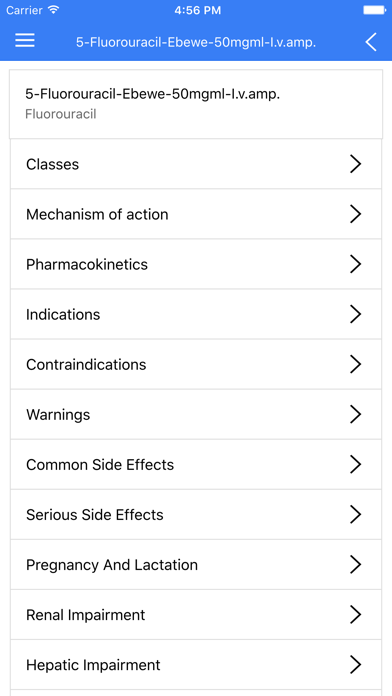
Task: Click arrow icon for Common Side Effects
Action: click(355, 464)
